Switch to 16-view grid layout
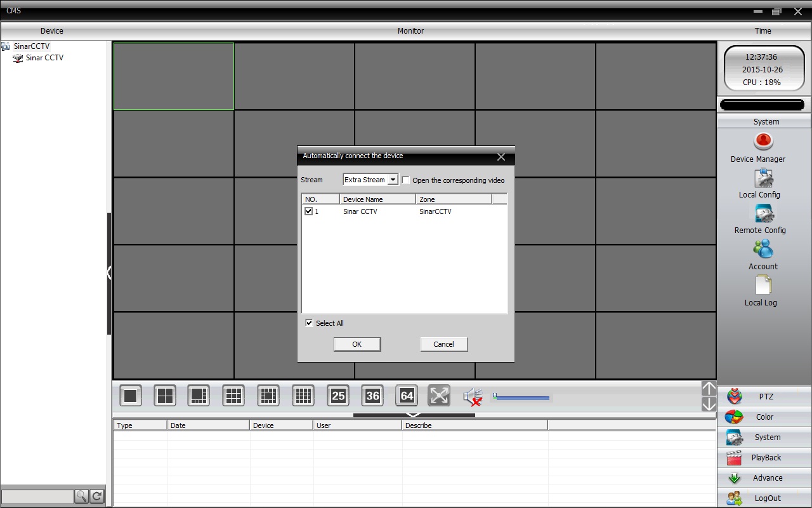The height and width of the screenshot is (508, 812). (x=303, y=396)
